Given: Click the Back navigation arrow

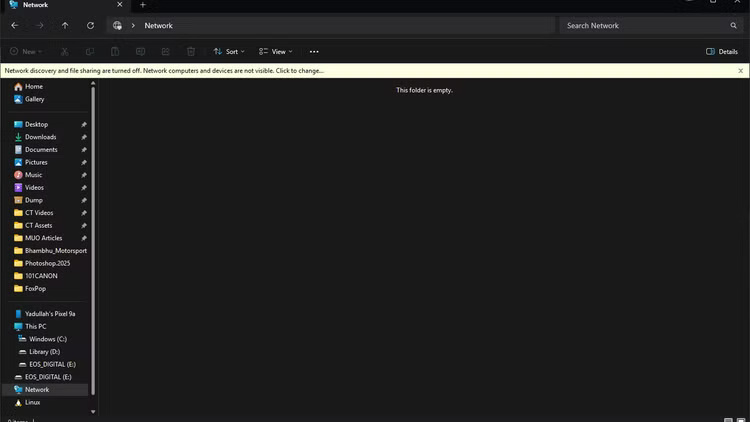Looking at the screenshot, I should (x=15, y=26).
